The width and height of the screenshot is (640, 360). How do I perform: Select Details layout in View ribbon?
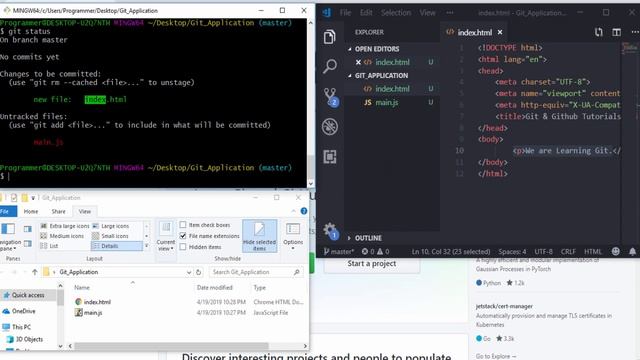117,246
